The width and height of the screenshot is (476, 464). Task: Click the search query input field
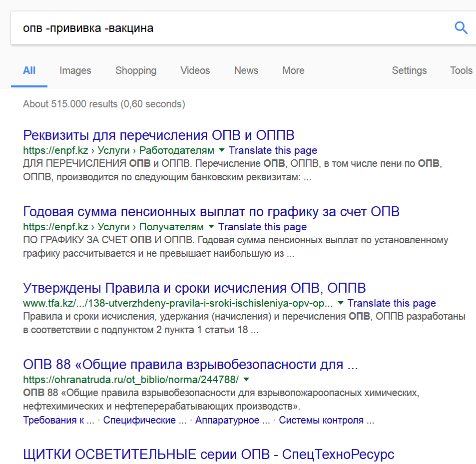click(x=225, y=28)
